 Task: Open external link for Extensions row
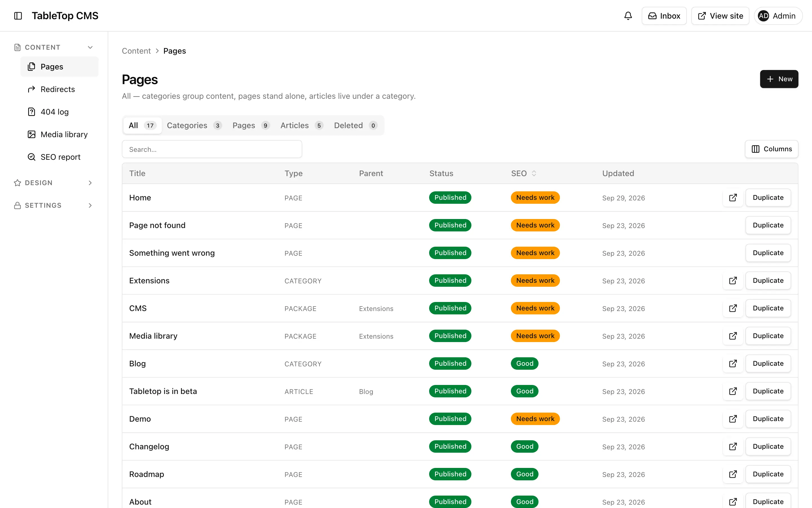(733, 281)
